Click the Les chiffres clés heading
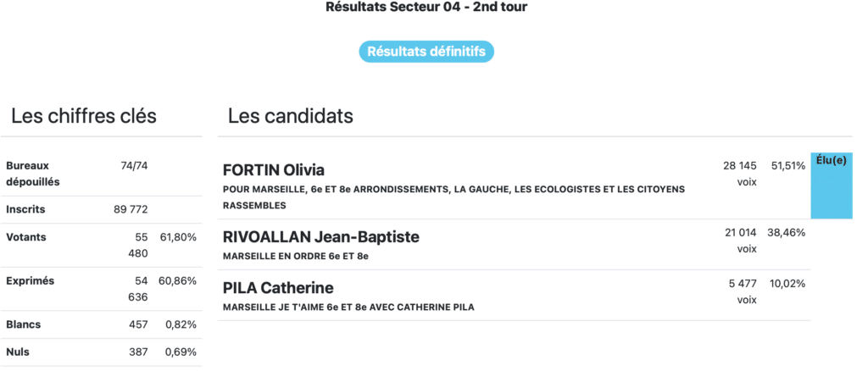 84,116
